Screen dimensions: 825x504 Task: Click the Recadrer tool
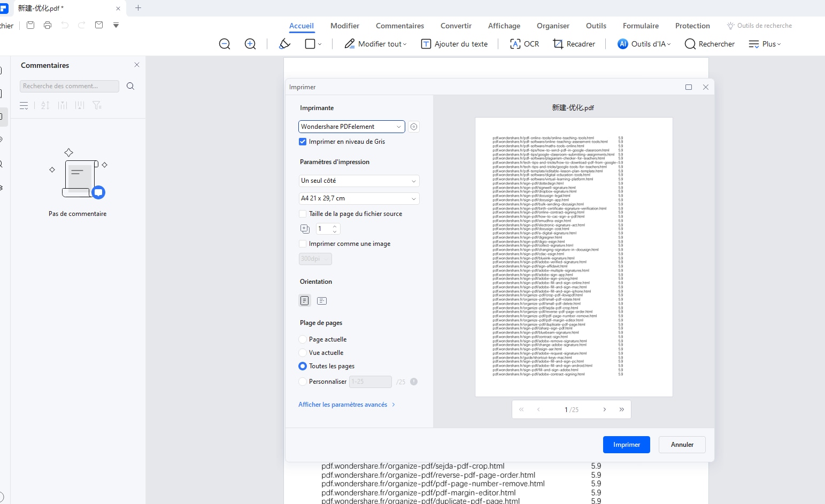point(574,44)
